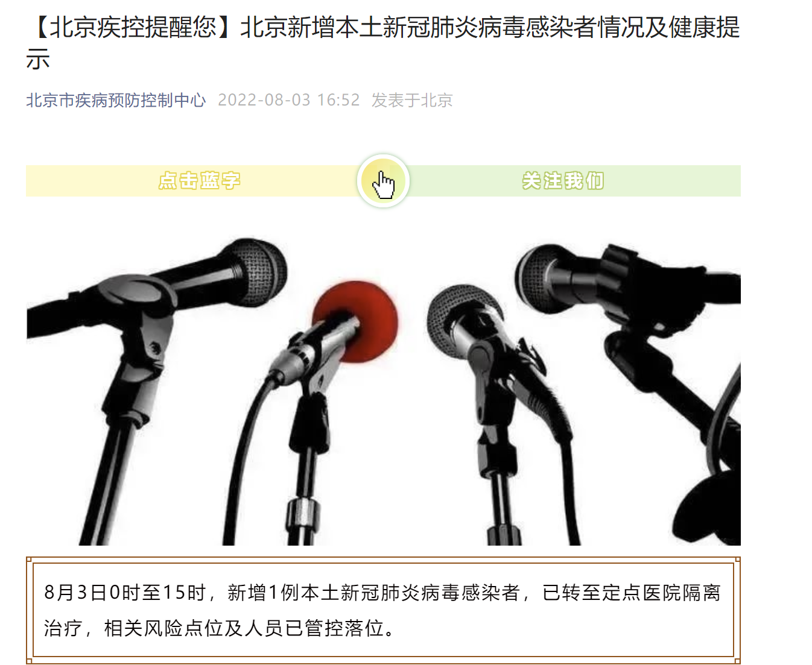Click the 发表于北京 location label
Image resolution: width=812 pixels, height=665 pixels.
[412, 100]
